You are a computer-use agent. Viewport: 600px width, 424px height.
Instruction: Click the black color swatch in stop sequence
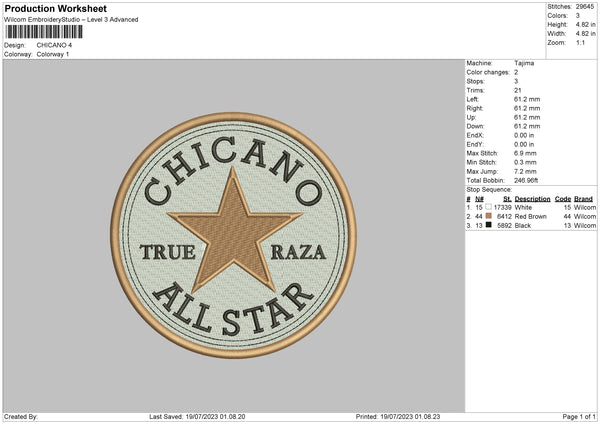click(x=488, y=225)
